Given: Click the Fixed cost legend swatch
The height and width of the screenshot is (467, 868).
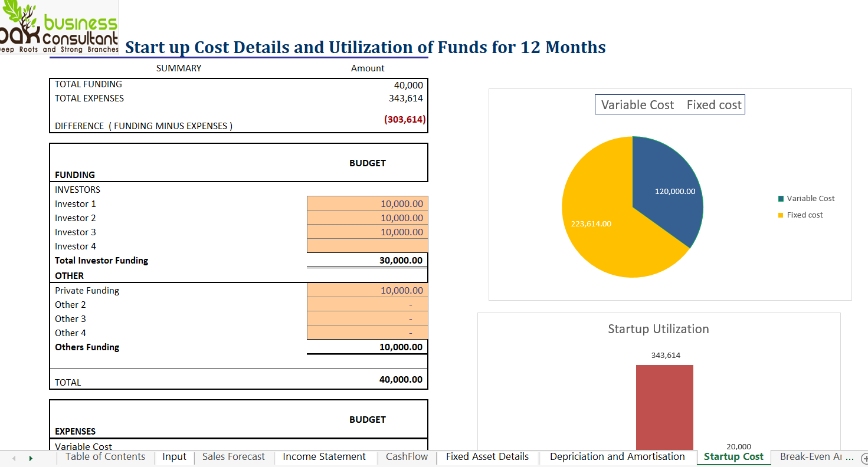Looking at the screenshot, I should [x=781, y=215].
